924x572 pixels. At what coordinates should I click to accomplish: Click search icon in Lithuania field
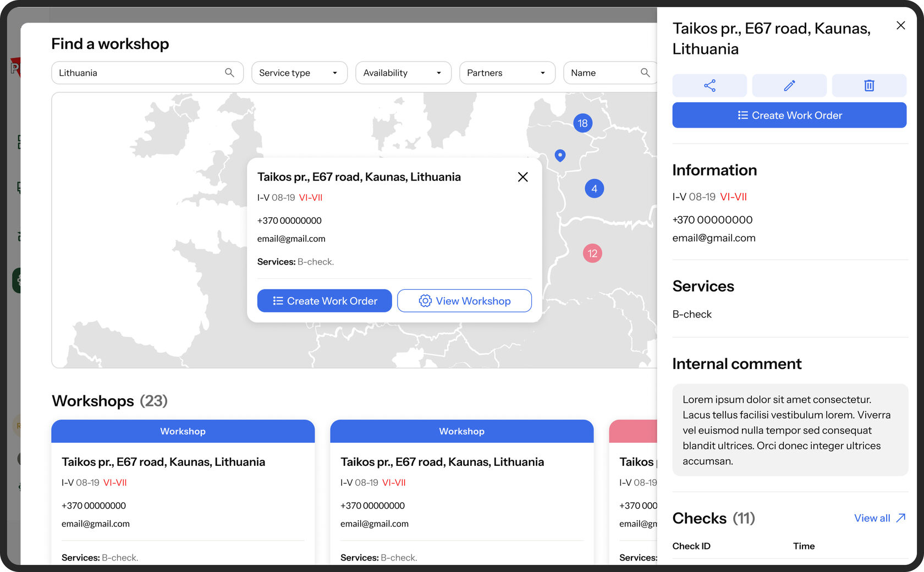(x=229, y=73)
